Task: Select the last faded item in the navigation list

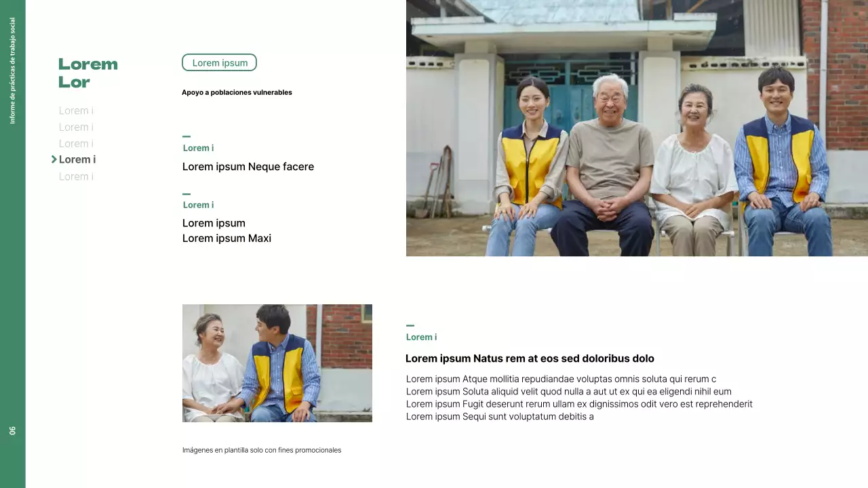Action: [76, 177]
